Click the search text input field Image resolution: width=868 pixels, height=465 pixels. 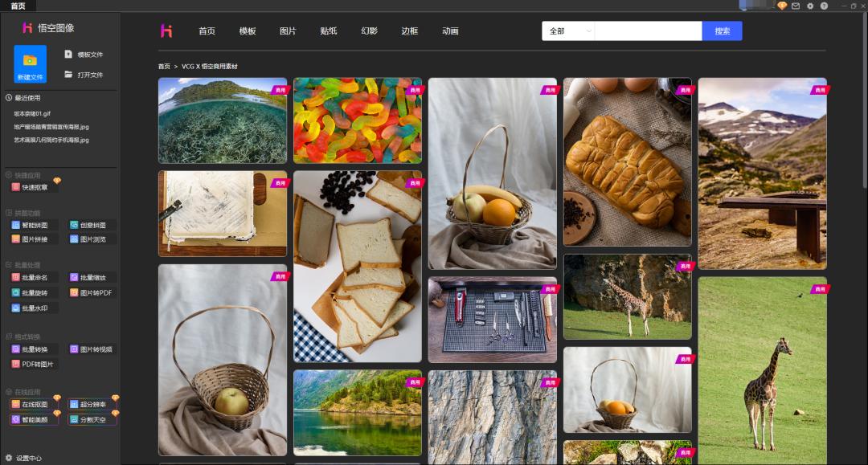click(649, 31)
